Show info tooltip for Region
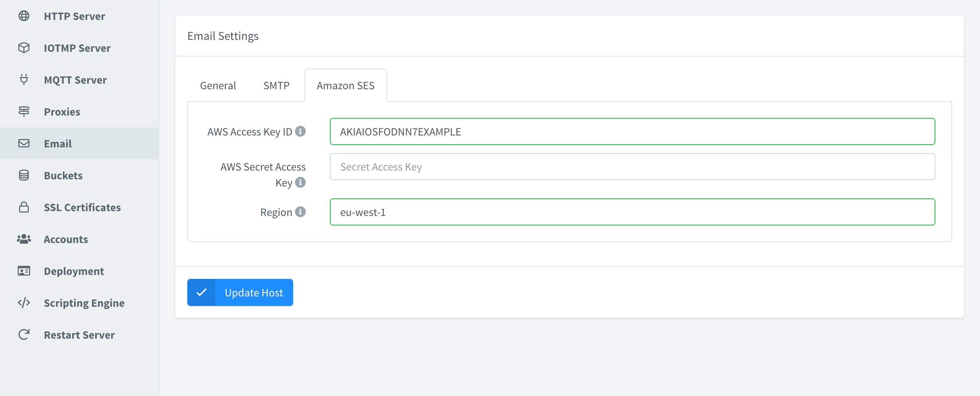Image resolution: width=980 pixels, height=396 pixels. coord(300,212)
